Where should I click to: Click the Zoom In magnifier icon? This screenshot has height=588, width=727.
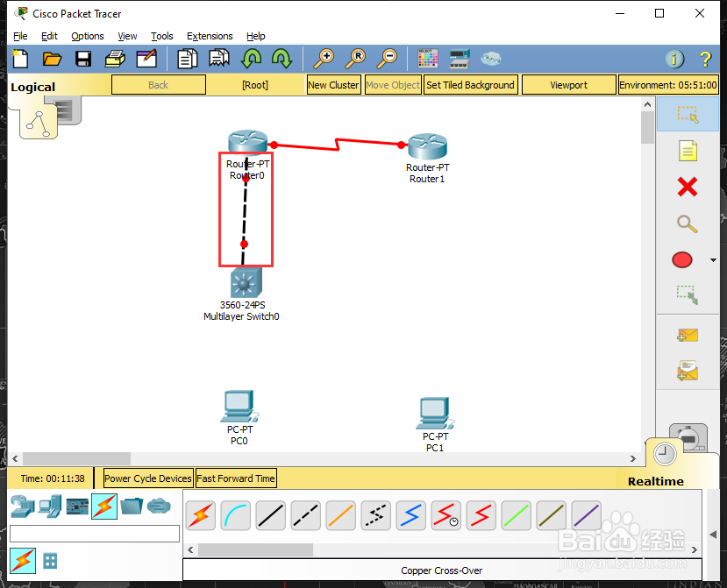(324, 59)
